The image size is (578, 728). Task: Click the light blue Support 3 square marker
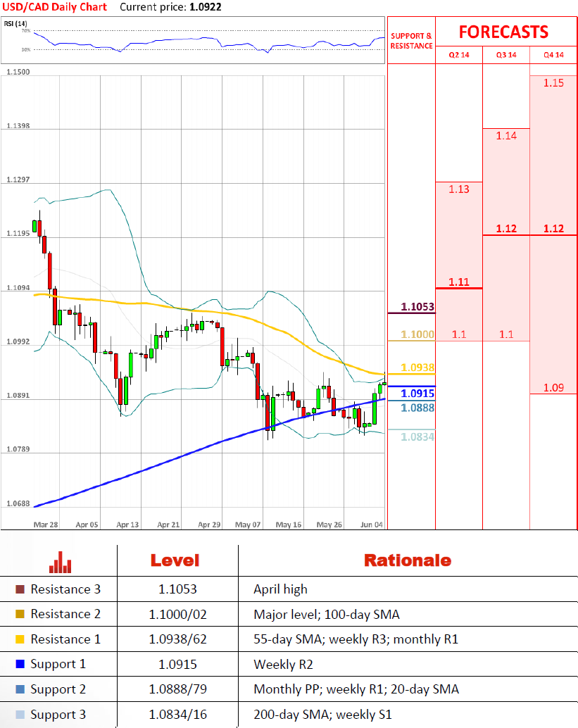click(x=19, y=715)
